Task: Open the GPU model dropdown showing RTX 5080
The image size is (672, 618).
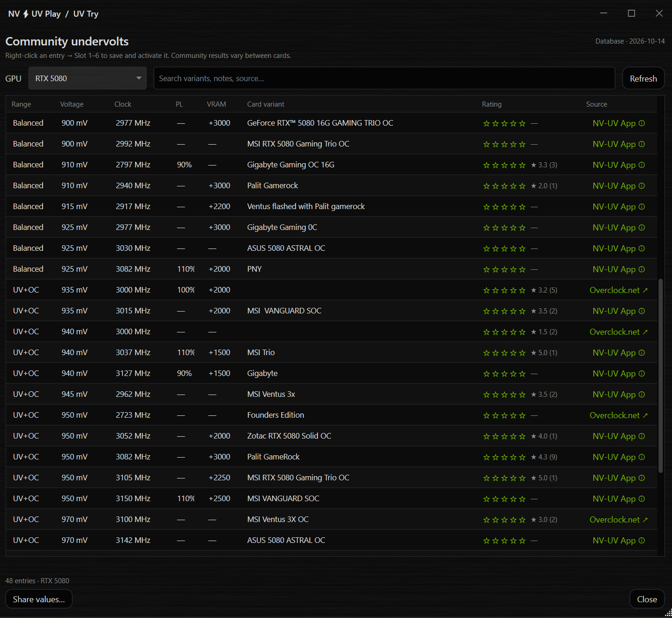Action: pos(88,78)
